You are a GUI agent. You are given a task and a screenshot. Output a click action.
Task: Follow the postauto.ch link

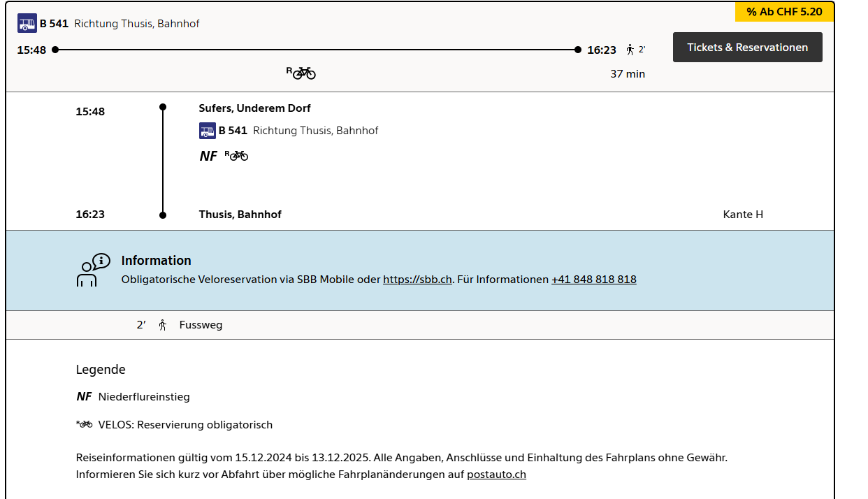click(x=496, y=475)
